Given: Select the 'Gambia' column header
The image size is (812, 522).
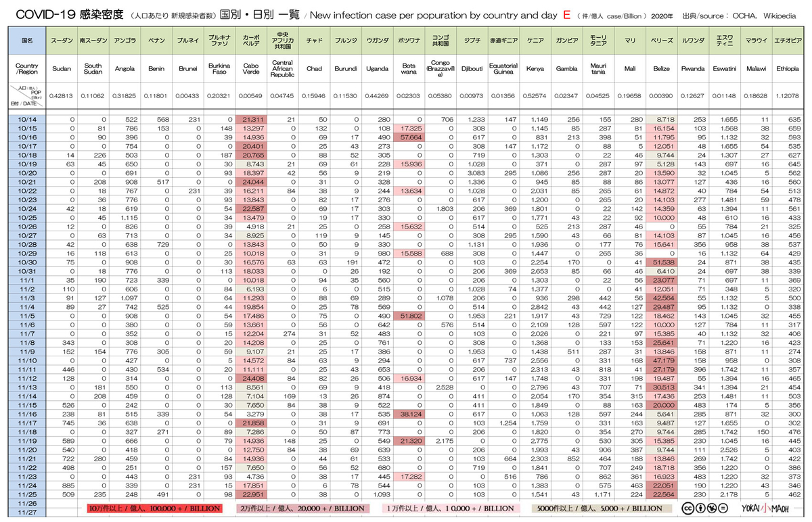Looking at the screenshot, I should tap(566, 69).
